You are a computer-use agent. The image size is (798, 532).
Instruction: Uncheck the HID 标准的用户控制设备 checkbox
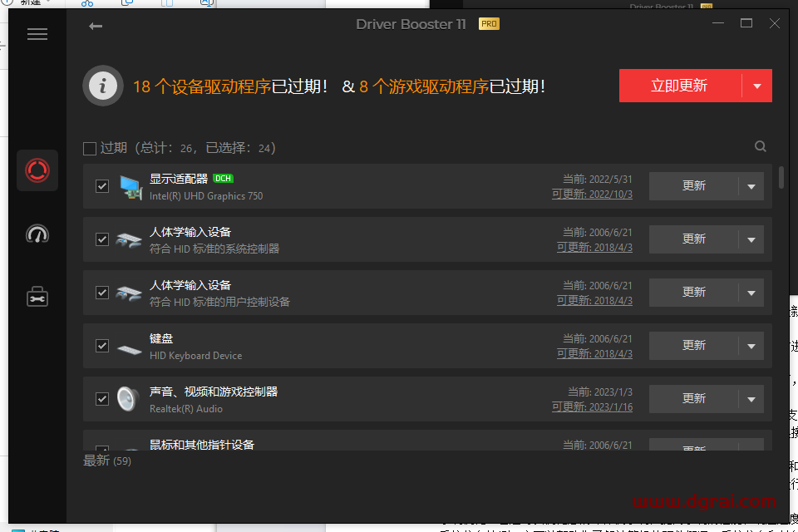pyautogui.click(x=102, y=293)
